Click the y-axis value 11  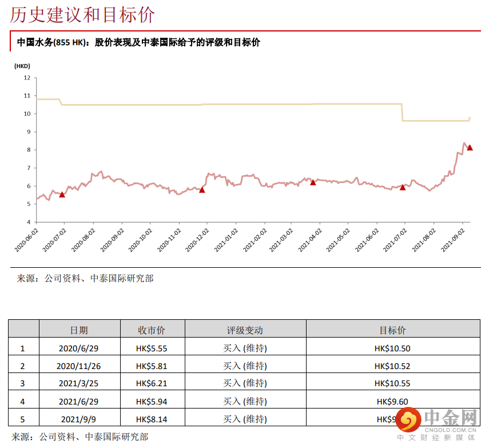coord(27,96)
